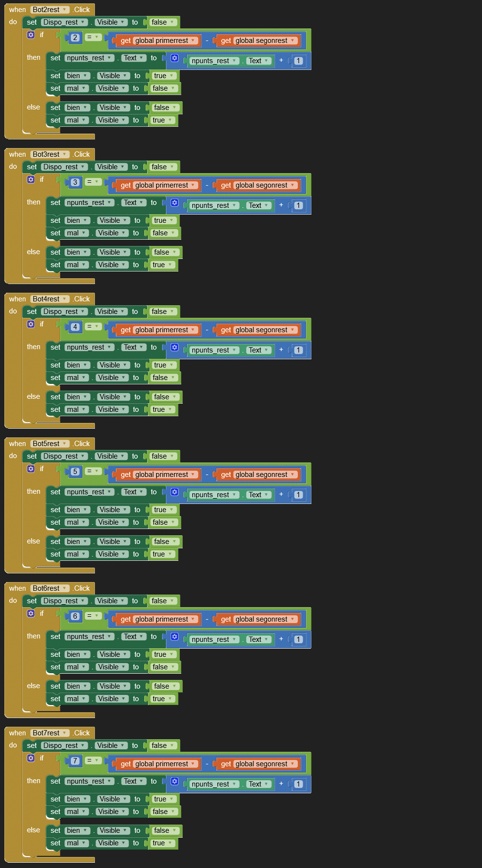Open the Bot5rest component dropdown in event header
The height and width of the screenshot is (868, 482).
[x=64, y=444]
